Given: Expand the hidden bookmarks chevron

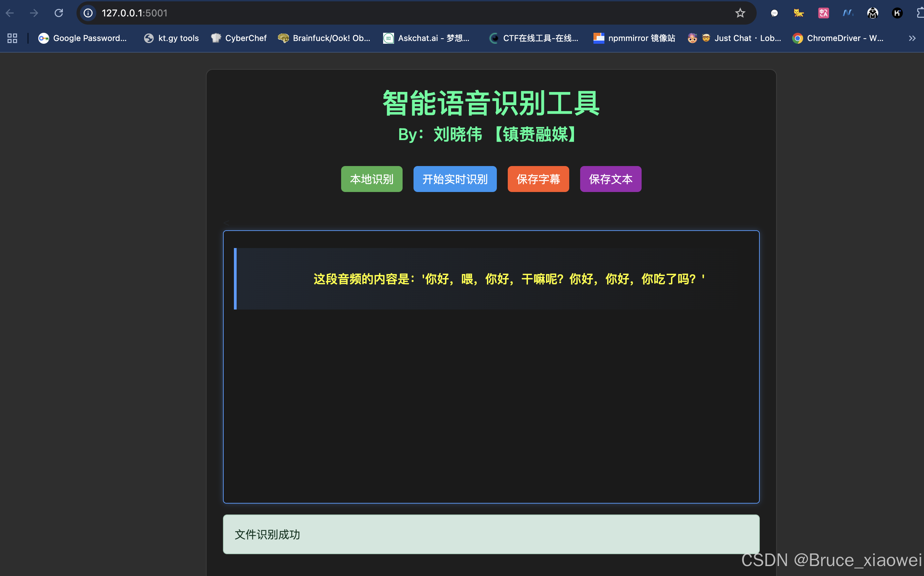Looking at the screenshot, I should tap(912, 38).
